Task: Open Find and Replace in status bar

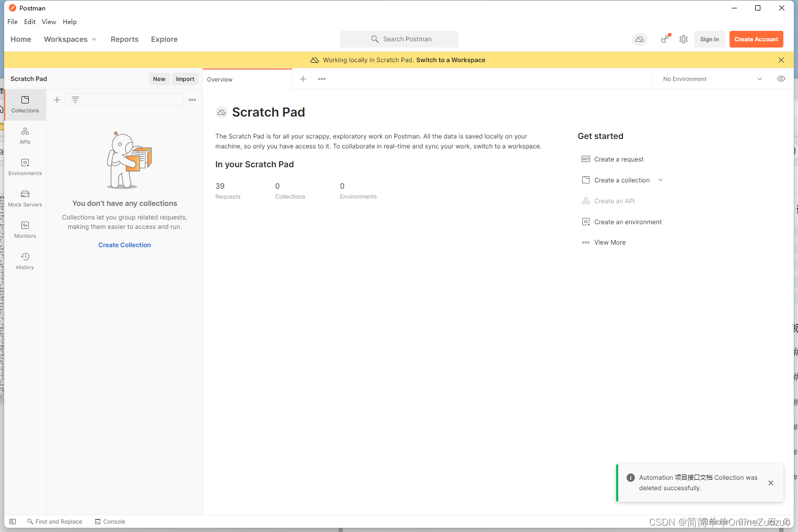Action: click(x=55, y=522)
